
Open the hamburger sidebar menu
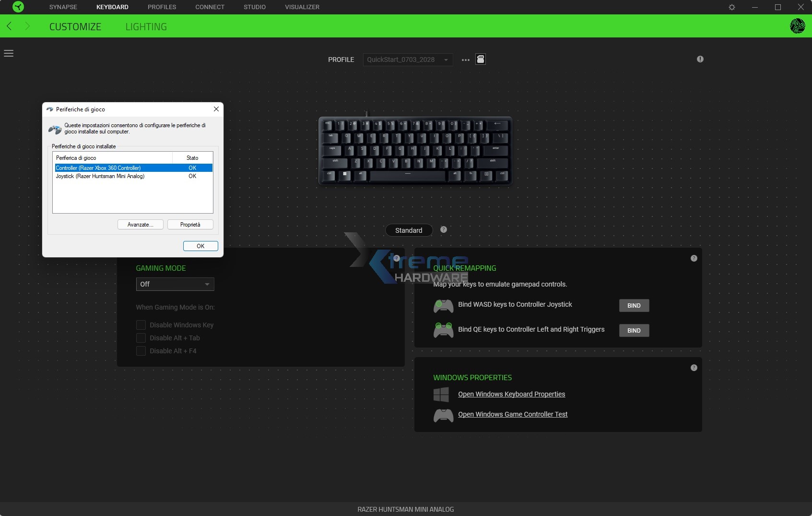[x=9, y=53]
